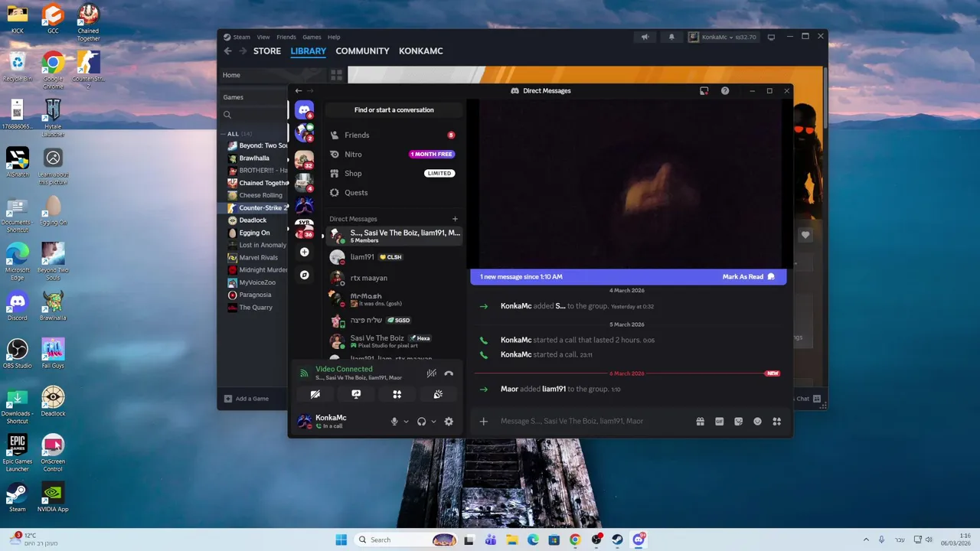Open liam191 direct message
The image size is (980, 551).
coord(394,257)
